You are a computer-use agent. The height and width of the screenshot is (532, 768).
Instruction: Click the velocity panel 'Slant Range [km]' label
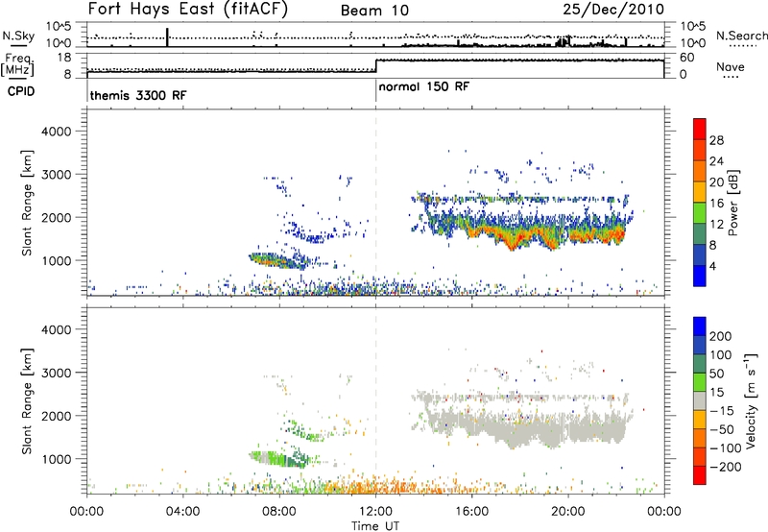click(27, 401)
